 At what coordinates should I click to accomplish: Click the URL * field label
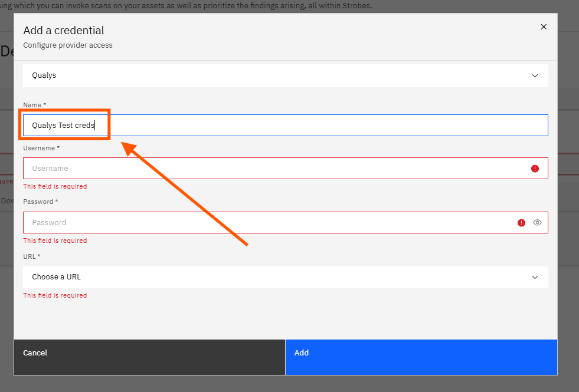click(x=32, y=256)
